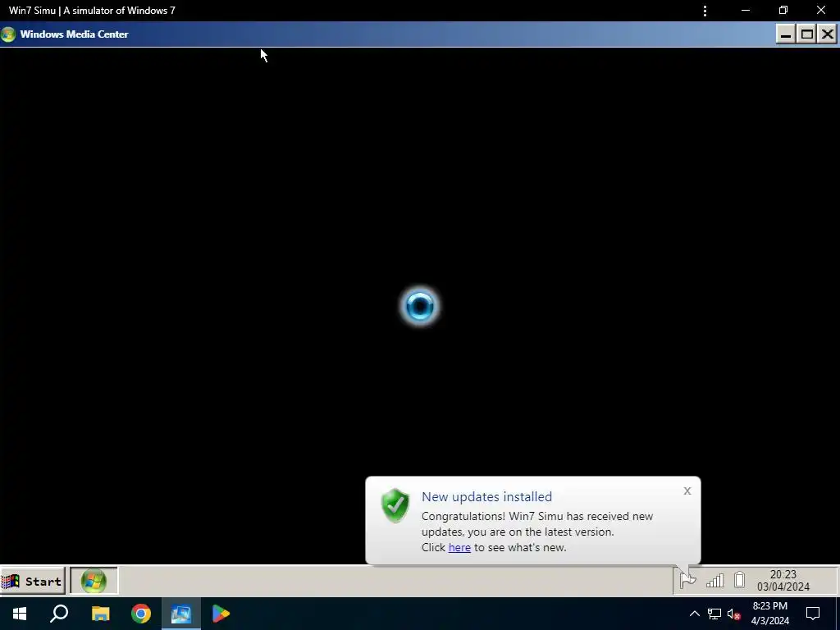Viewport: 840px width, 630px height.
Task: Open the Windows taskbar search
Action: 59,614
